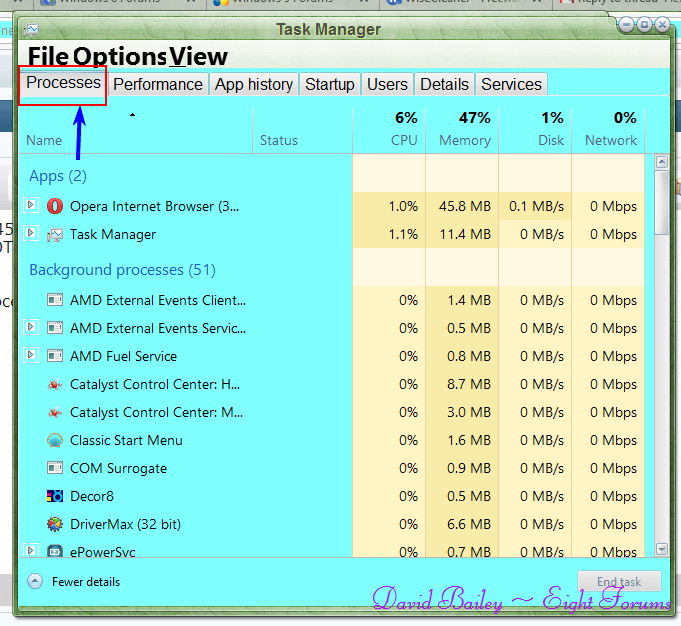Sort processes by the CPU column

tap(389, 130)
